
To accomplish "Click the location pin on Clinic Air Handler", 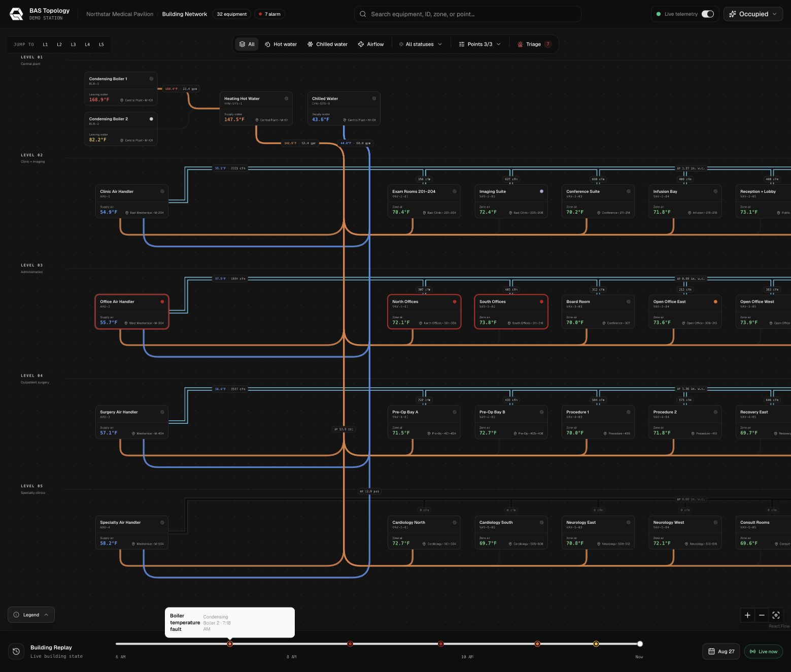I will pyautogui.click(x=127, y=213).
